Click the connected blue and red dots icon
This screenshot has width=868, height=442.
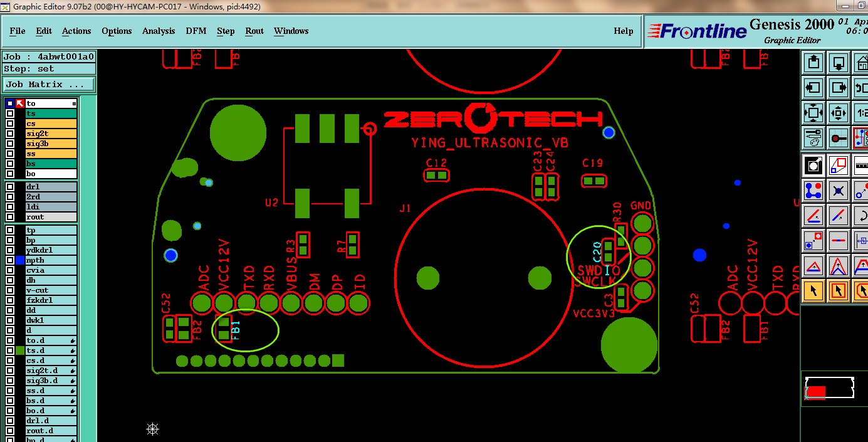[x=813, y=190]
